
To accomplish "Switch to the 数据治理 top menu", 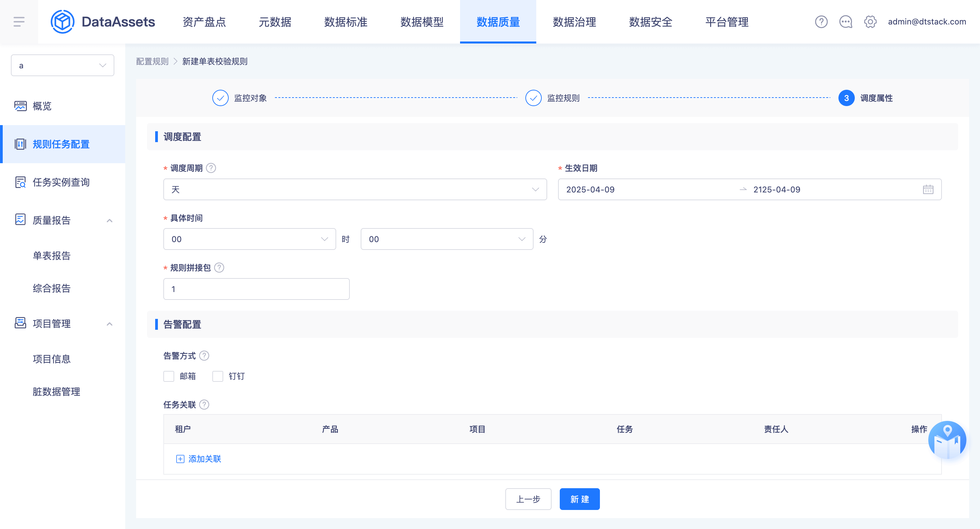I will coord(574,22).
